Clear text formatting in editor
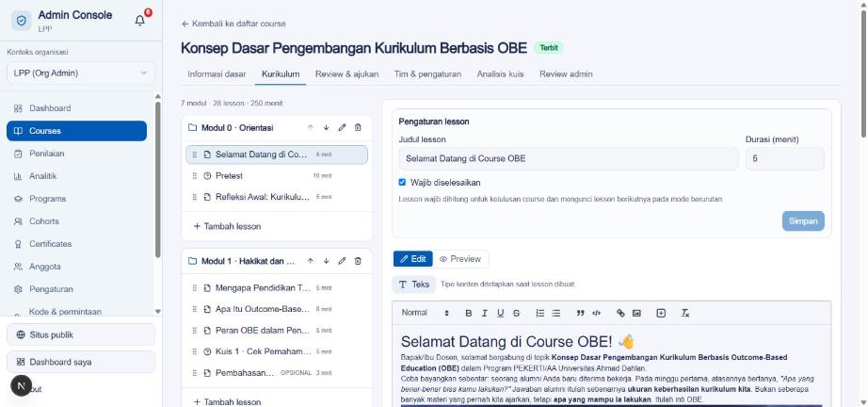The image size is (868, 407). click(x=684, y=313)
